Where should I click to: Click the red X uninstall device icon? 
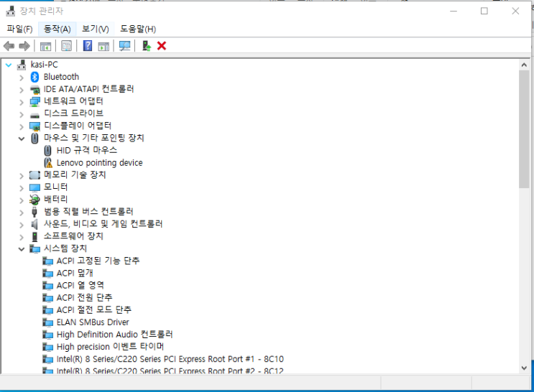coord(162,46)
